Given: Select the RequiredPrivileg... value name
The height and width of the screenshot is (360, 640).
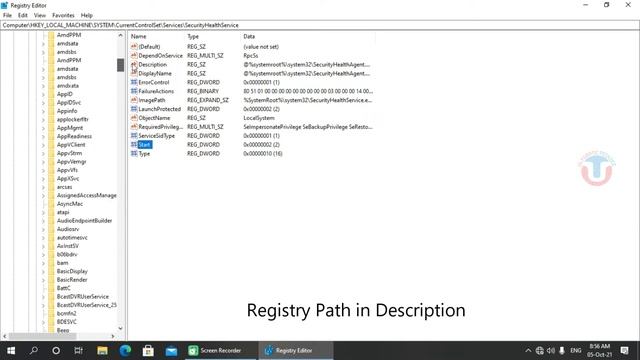Looking at the screenshot, I should tap(160, 127).
